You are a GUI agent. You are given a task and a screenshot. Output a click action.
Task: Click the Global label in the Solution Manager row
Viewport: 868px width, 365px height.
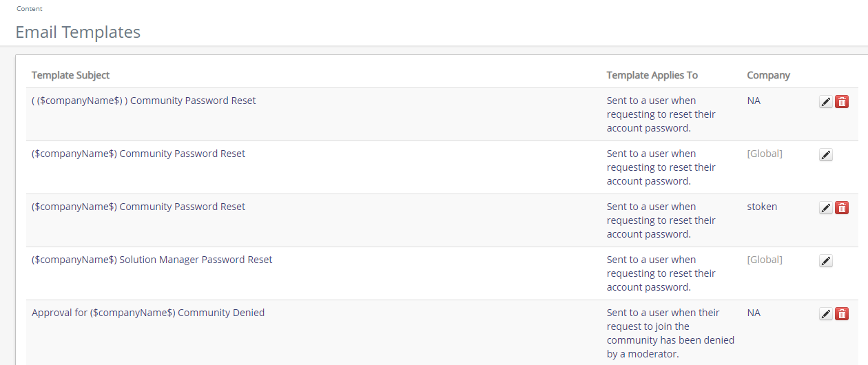coord(765,260)
